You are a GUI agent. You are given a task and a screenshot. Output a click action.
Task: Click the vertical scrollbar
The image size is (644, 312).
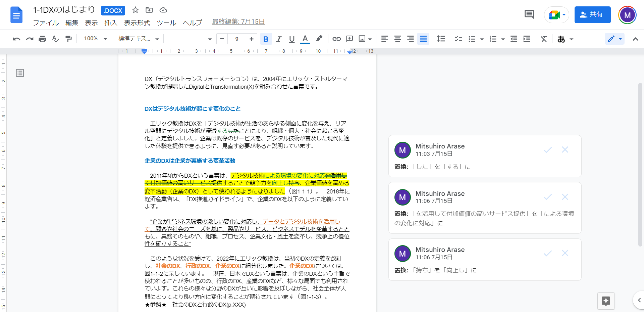[x=640, y=165]
